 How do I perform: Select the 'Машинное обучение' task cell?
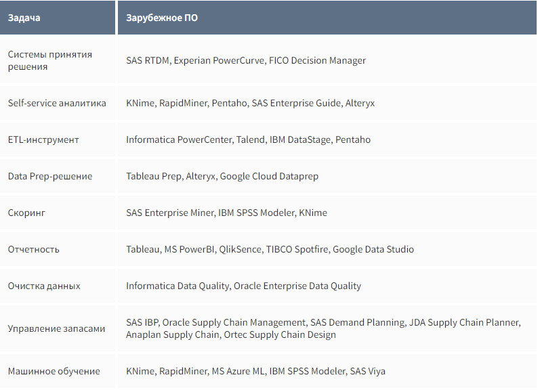[54, 371]
